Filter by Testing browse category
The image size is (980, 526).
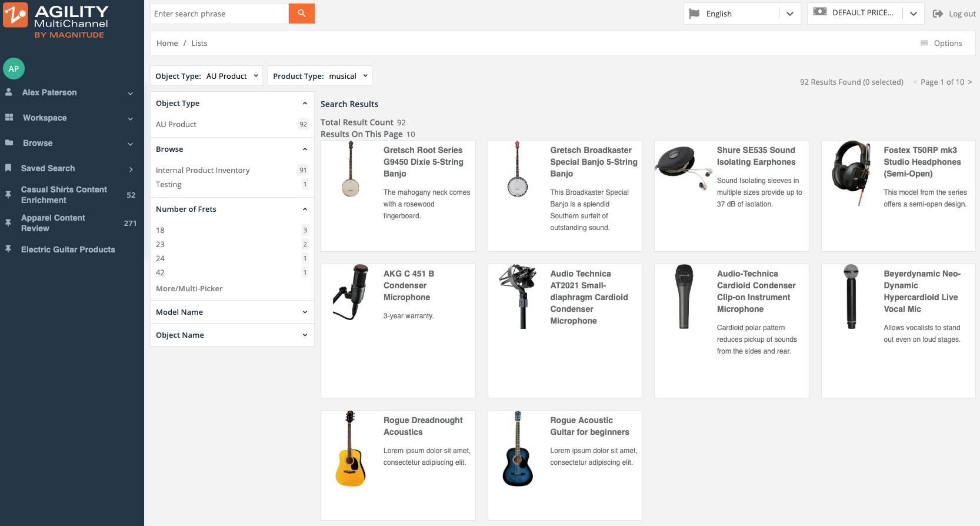tap(169, 184)
